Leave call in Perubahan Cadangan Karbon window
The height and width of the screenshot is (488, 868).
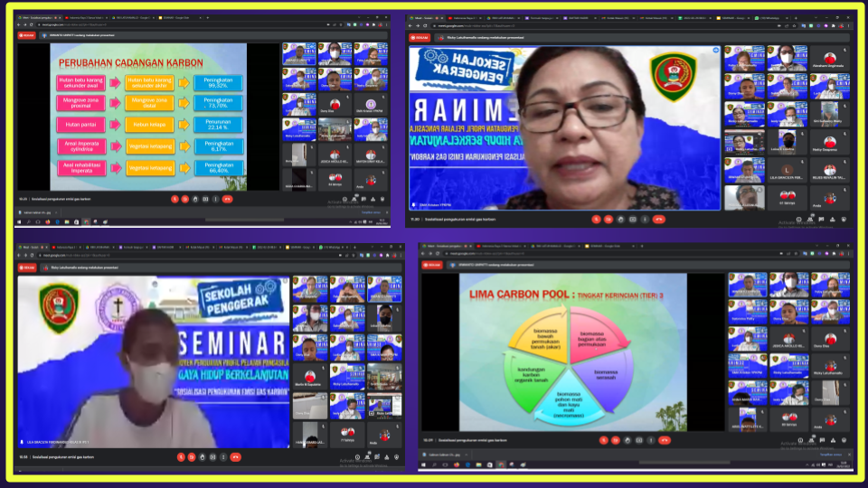click(228, 199)
